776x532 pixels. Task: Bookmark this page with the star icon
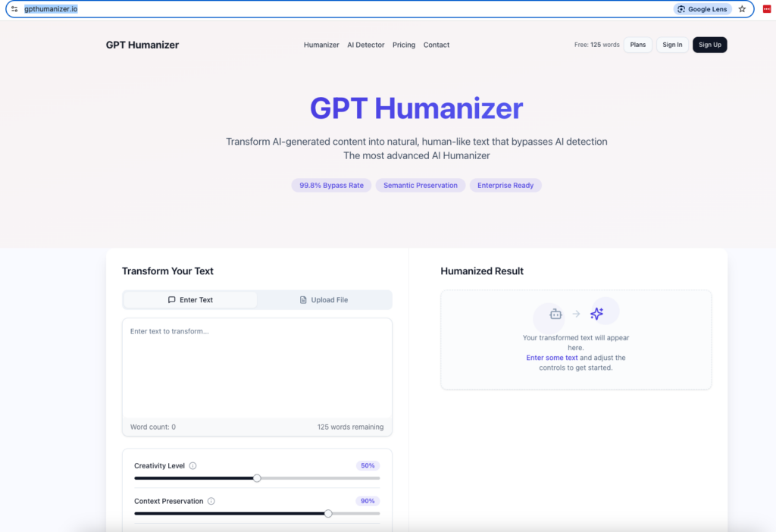tap(742, 9)
